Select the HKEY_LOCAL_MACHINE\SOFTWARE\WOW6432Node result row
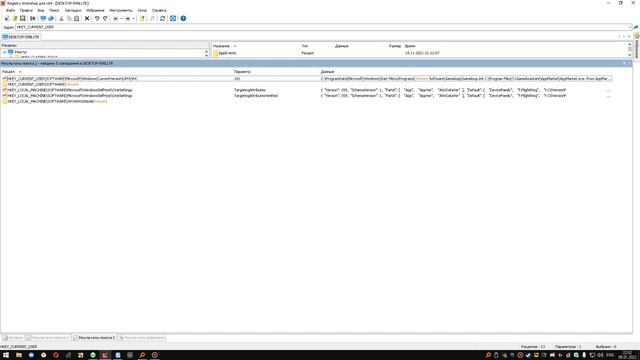 306,101
